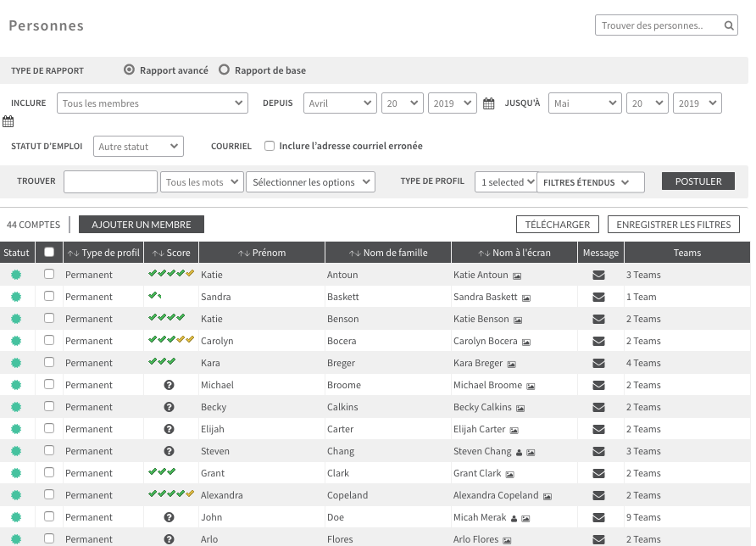Image resolution: width=756 pixels, height=546 pixels.
Task: Click the search magnifier icon
Action: (729, 25)
